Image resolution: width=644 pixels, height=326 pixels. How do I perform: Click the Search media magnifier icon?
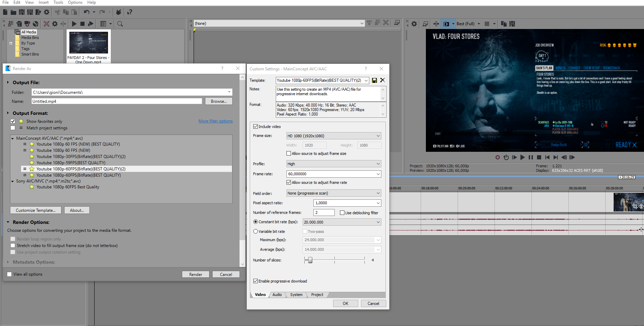pos(120,24)
